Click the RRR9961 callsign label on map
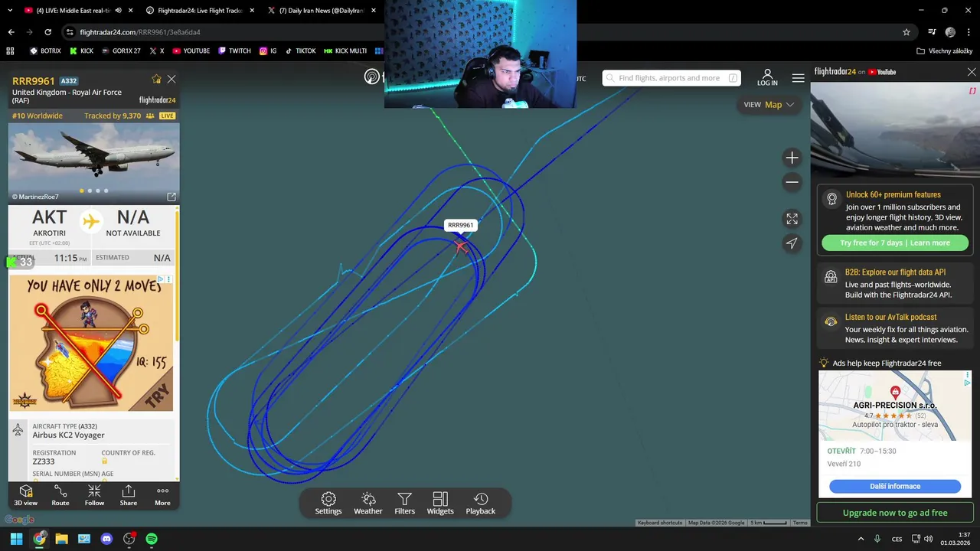Viewport: 980px width, 551px height. click(460, 225)
